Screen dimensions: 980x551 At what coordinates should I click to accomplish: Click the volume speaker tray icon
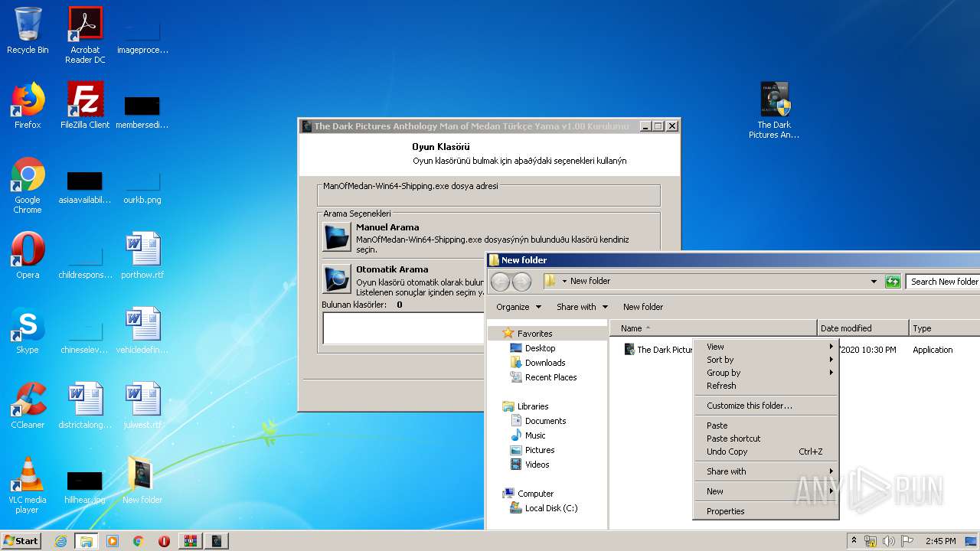tap(889, 541)
